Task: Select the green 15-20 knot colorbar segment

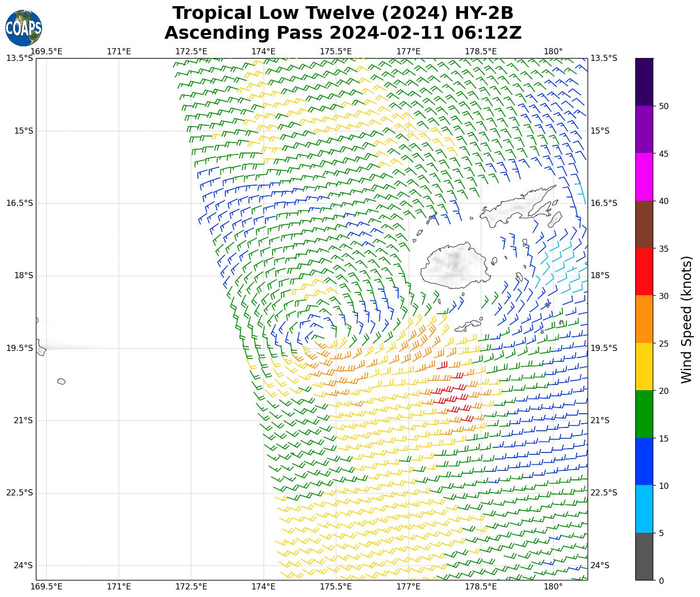Action: coord(644,414)
